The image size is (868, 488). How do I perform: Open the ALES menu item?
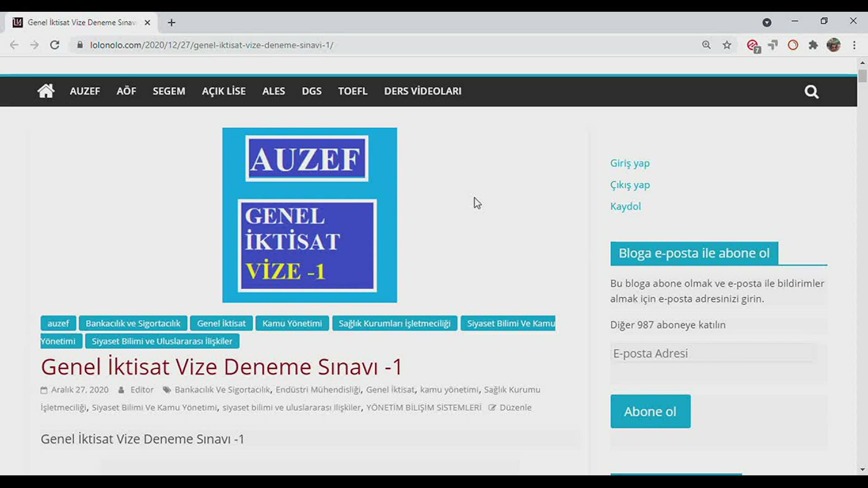pyautogui.click(x=274, y=91)
